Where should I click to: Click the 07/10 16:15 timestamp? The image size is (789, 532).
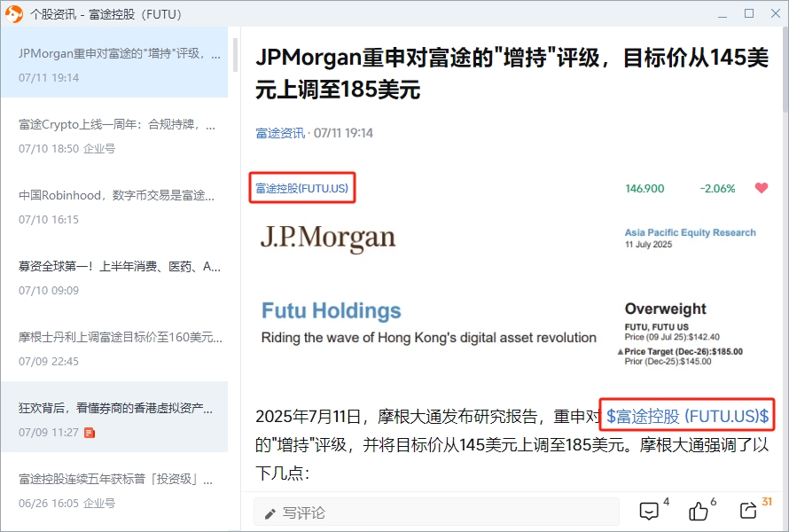[x=49, y=219]
